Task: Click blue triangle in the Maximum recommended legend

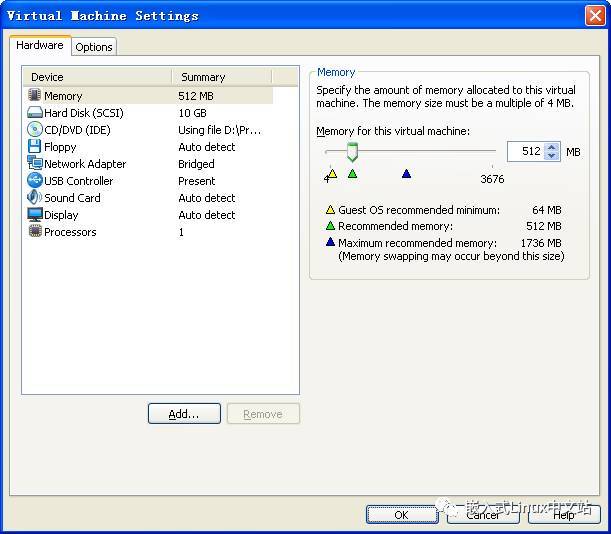Action: click(x=330, y=242)
